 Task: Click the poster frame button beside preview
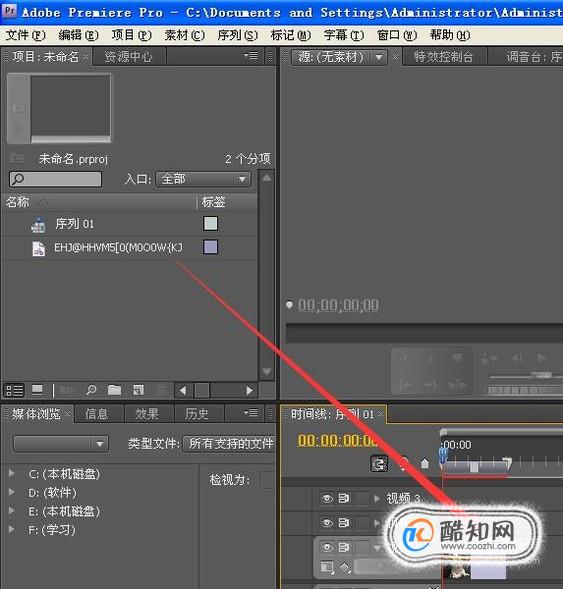[18, 108]
